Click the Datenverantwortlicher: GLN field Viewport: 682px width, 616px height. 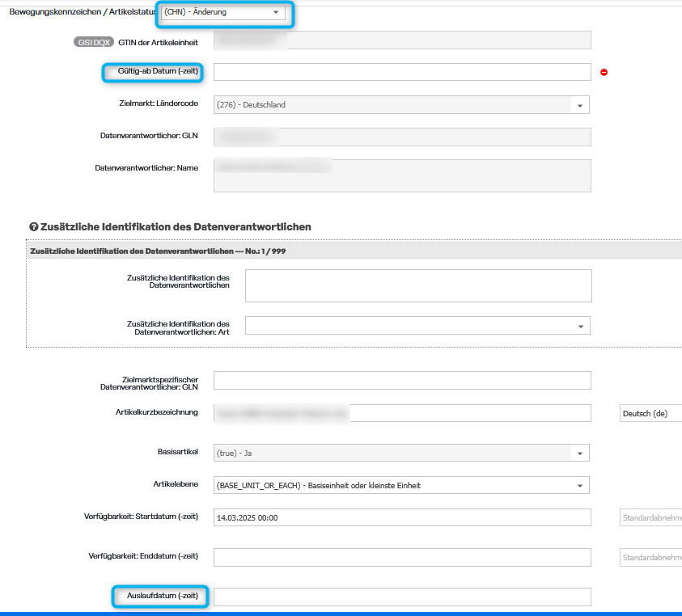pyautogui.click(x=402, y=137)
